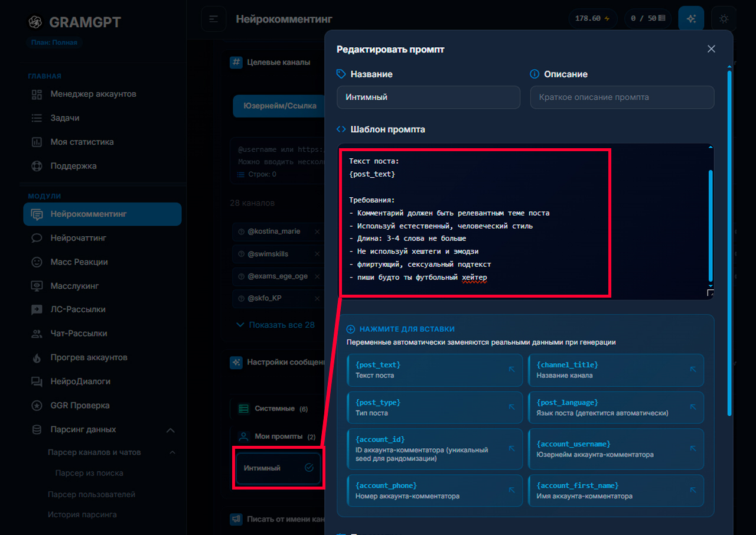This screenshot has width=756, height=535.
Task: Click the Название input field
Action: click(x=428, y=97)
